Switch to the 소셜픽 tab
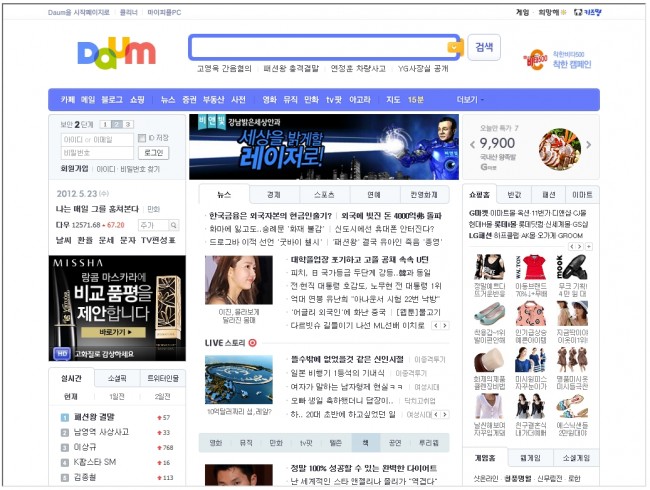 (117, 379)
